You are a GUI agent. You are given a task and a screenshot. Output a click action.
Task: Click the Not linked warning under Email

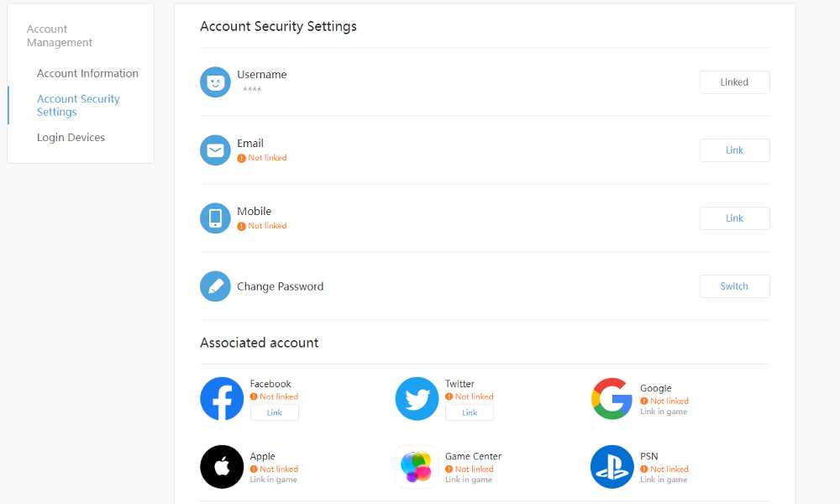[262, 158]
